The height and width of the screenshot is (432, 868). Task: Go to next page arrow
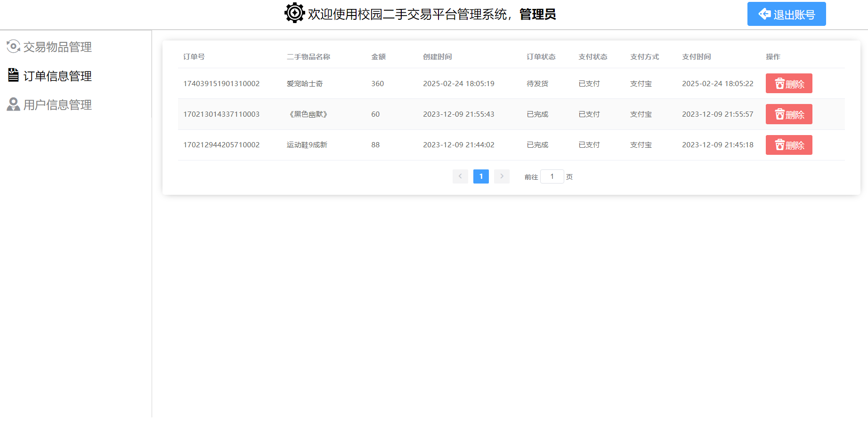(502, 176)
